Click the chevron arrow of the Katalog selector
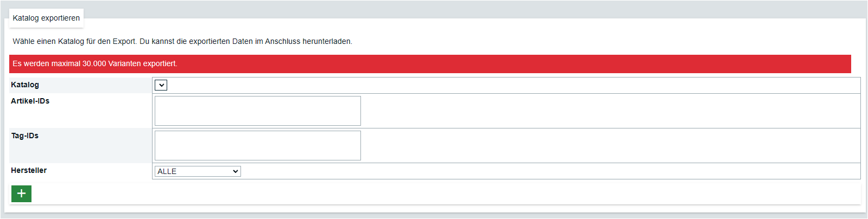Image resolution: width=868 pixels, height=219 pixels. click(x=161, y=85)
